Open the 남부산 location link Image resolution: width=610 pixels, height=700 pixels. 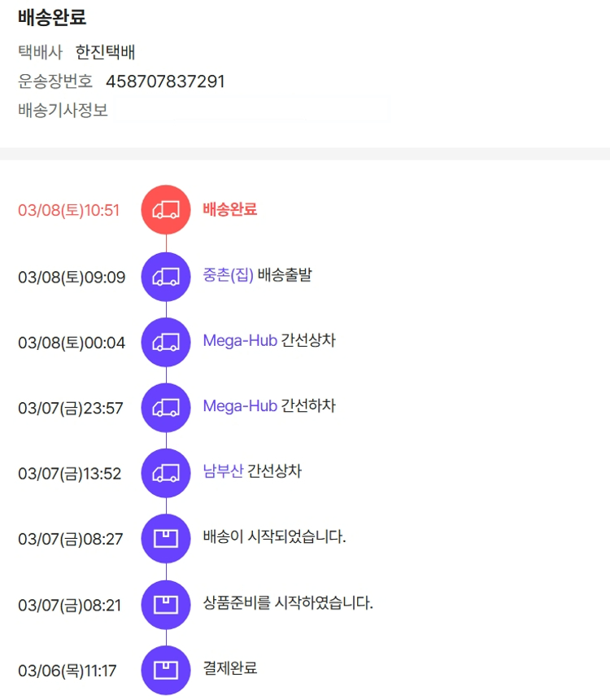coord(223,471)
